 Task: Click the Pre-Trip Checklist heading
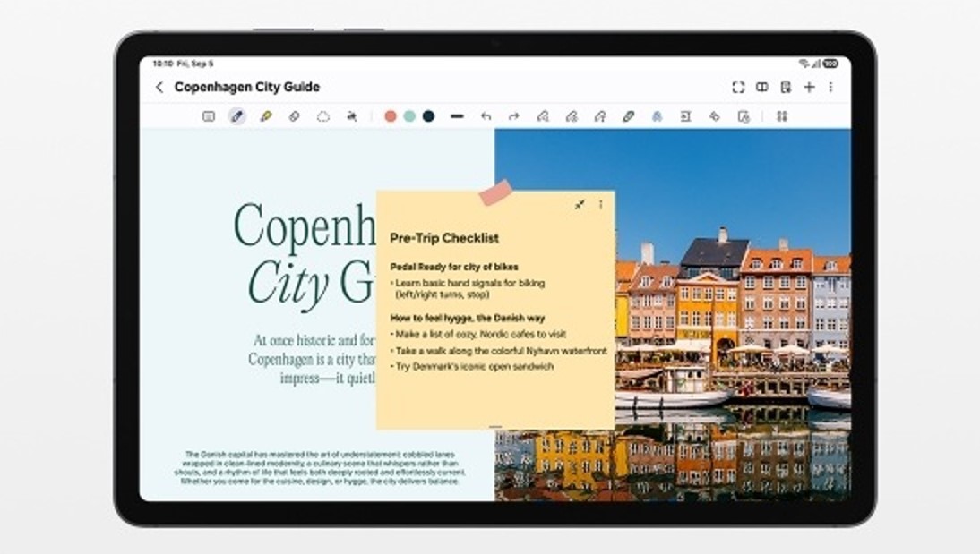click(444, 238)
